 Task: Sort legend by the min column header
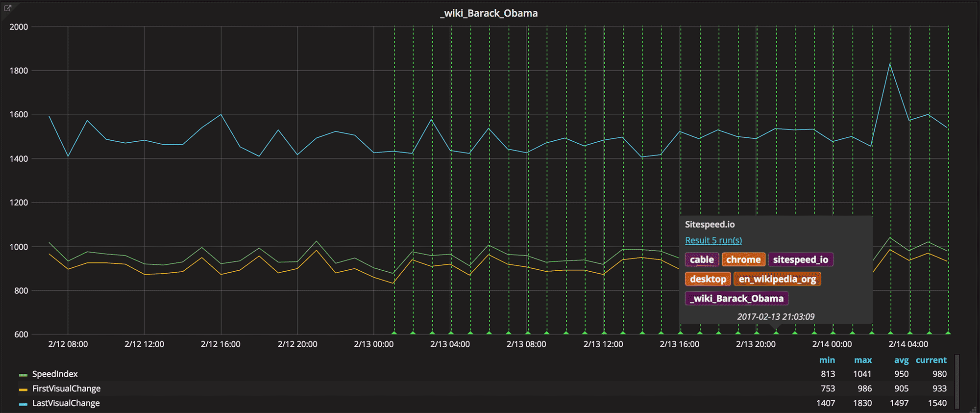click(827, 360)
